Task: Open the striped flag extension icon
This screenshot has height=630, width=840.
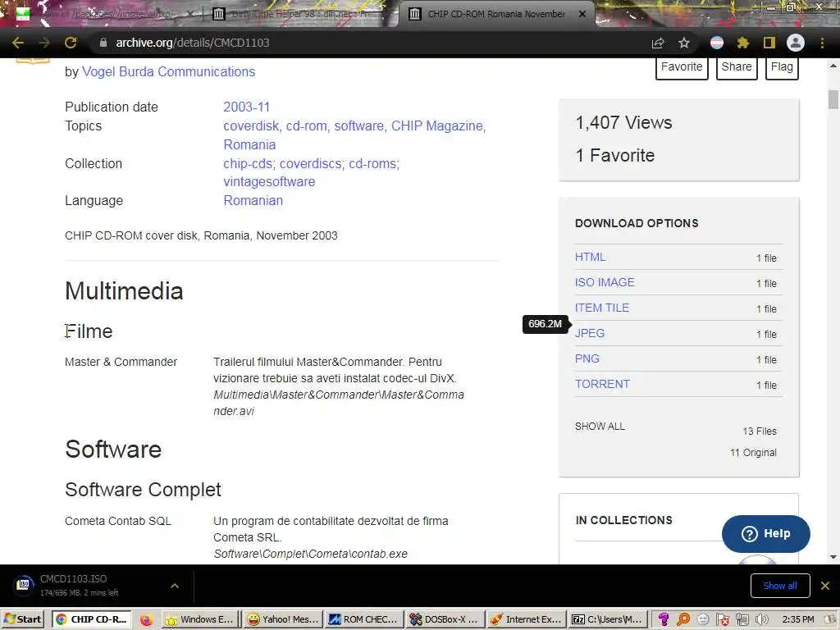Action: (x=717, y=43)
